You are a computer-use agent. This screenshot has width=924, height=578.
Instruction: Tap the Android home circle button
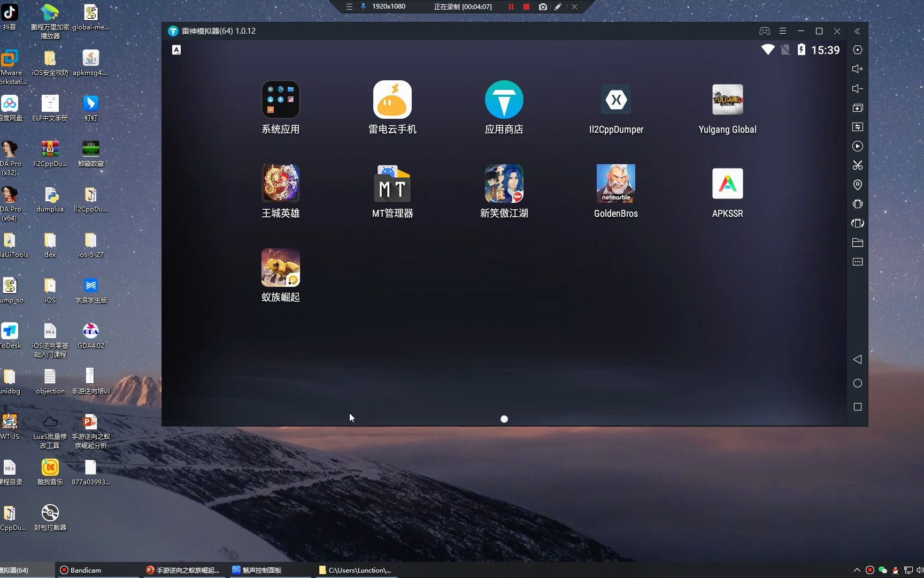pyautogui.click(x=858, y=383)
